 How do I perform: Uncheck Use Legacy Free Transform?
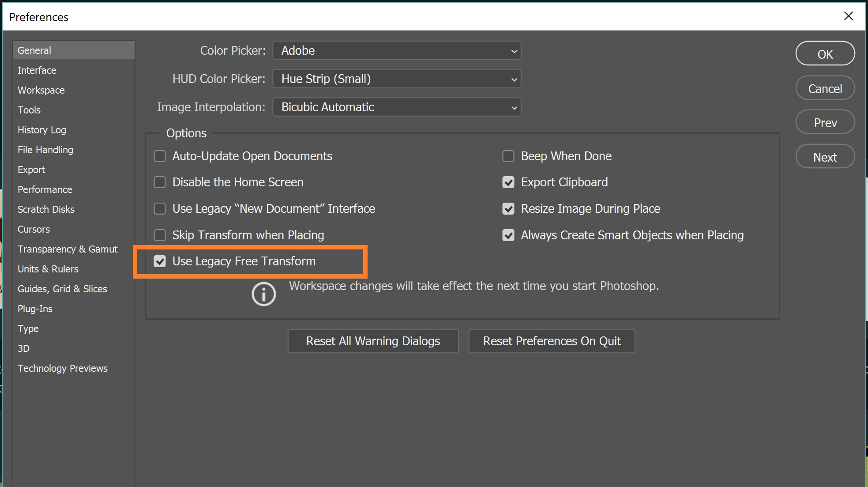160,261
